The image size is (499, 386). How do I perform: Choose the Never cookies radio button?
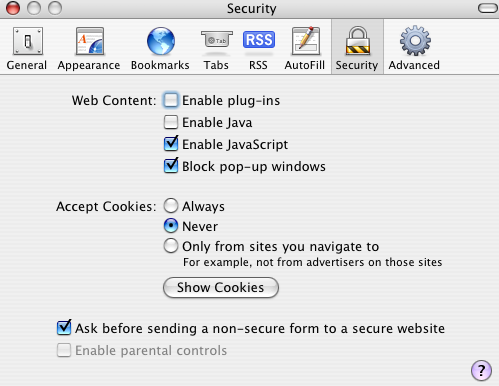pyautogui.click(x=171, y=226)
